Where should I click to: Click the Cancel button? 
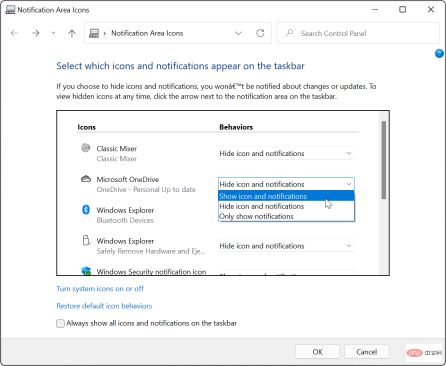pos(366,352)
